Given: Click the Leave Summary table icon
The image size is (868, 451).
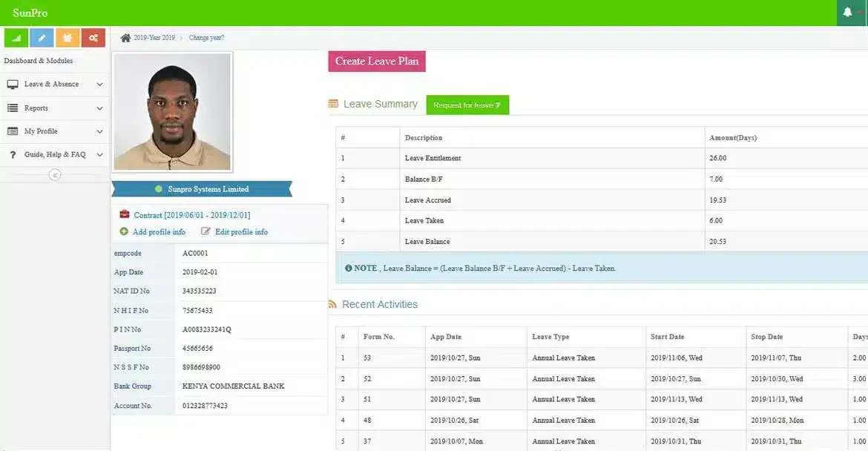Looking at the screenshot, I should point(333,104).
